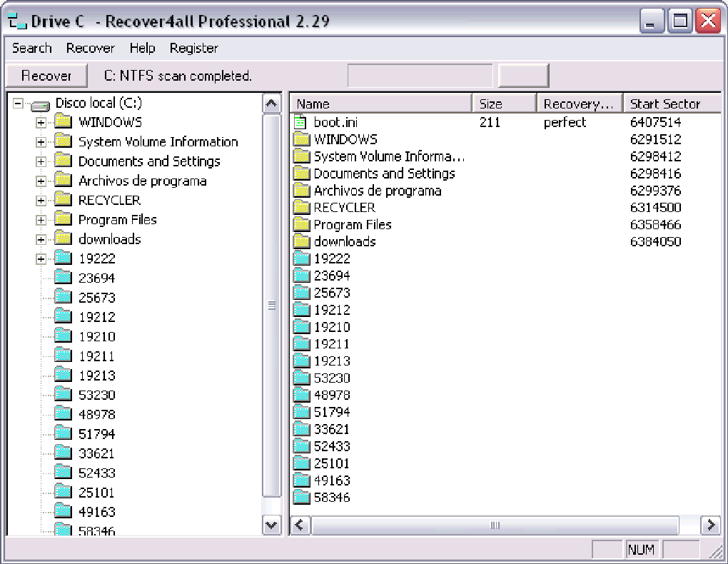Screen dimensions: 728x564
Task: Click cyan 53230 folder icon in tree
Action: [63, 395]
